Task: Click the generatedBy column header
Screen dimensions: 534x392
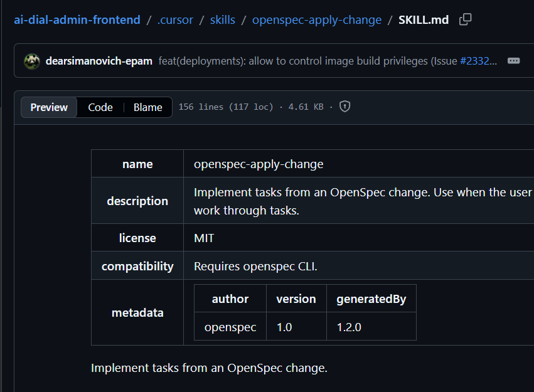Action: (x=371, y=299)
